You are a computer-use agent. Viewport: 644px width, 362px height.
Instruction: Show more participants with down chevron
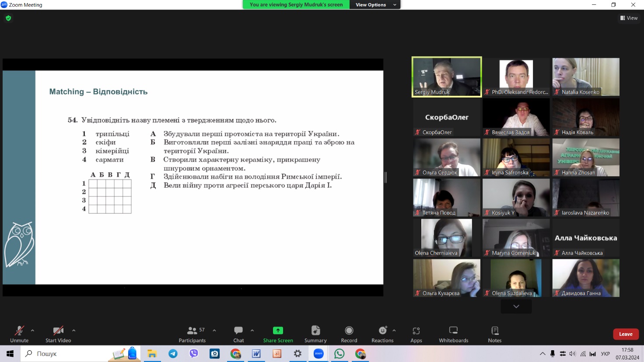click(516, 306)
